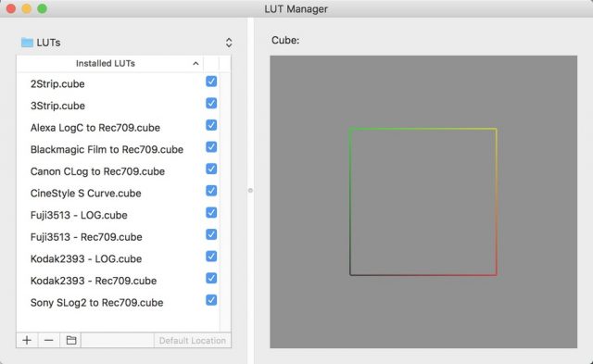
Task: Open LUT folder browse icon
Action: pyautogui.click(x=71, y=340)
